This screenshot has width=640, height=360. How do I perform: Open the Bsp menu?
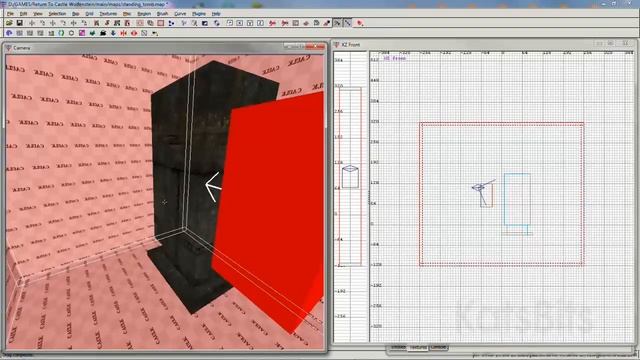pos(76,13)
